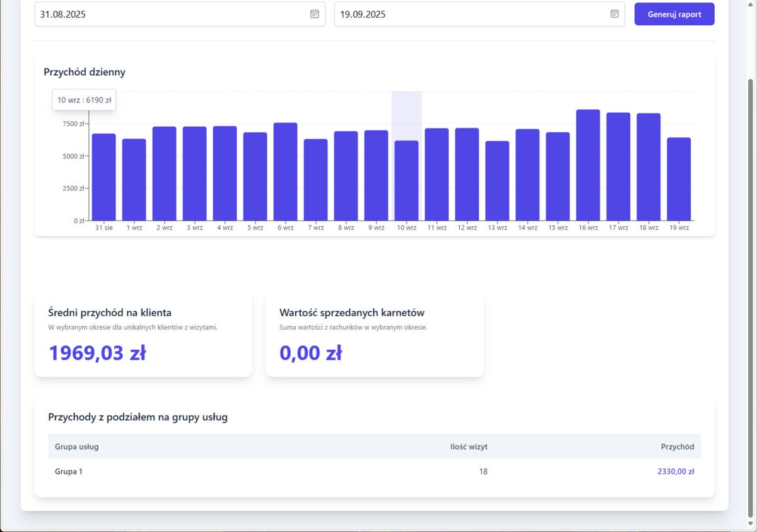This screenshot has width=757, height=532.
Task: Click the Grupa usług column header
Action: point(77,447)
